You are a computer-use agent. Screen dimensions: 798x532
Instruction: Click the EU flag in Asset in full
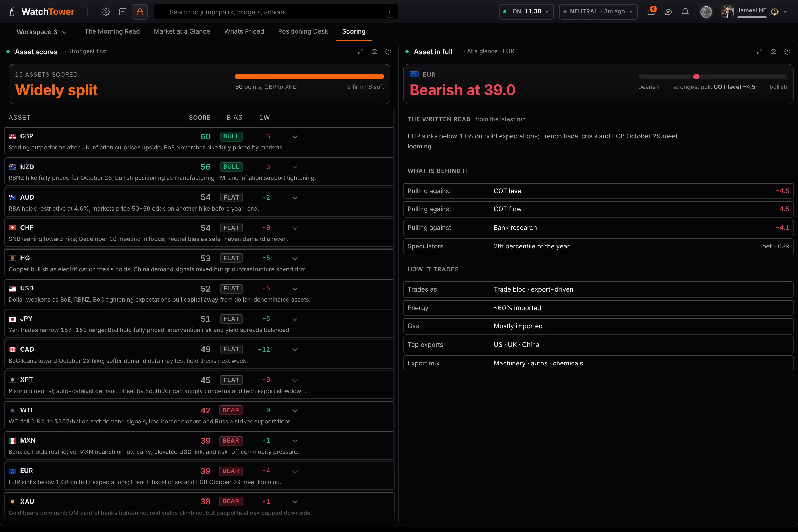414,74
